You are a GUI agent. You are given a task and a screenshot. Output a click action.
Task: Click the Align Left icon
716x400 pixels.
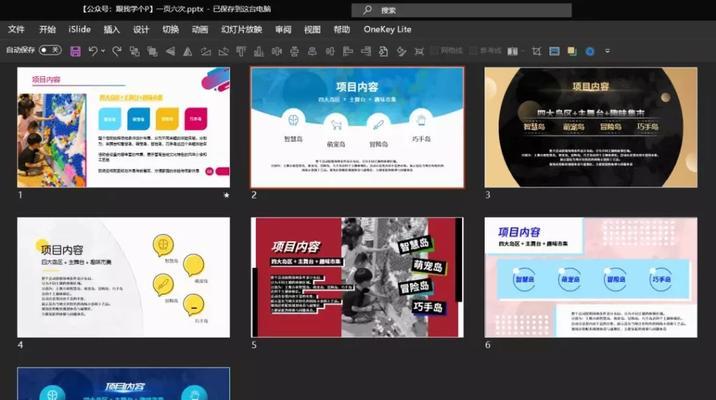(x=348, y=51)
